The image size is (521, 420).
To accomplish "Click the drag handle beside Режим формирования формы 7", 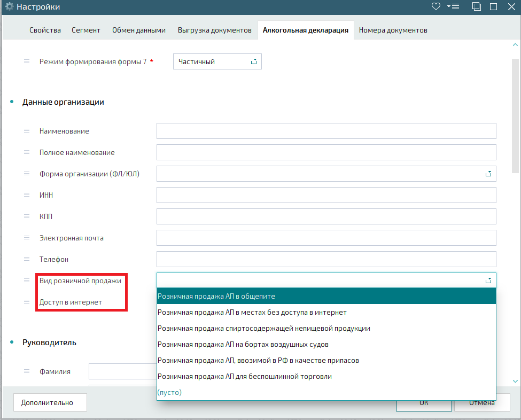I will pyautogui.click(x=27, y=61).
